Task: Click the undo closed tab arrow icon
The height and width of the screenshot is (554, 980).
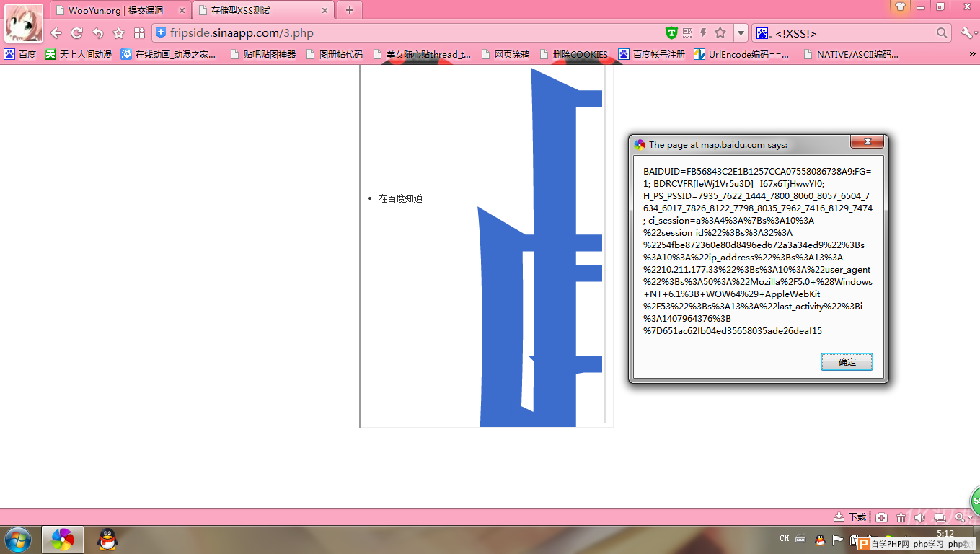Action: coord(98,33)
